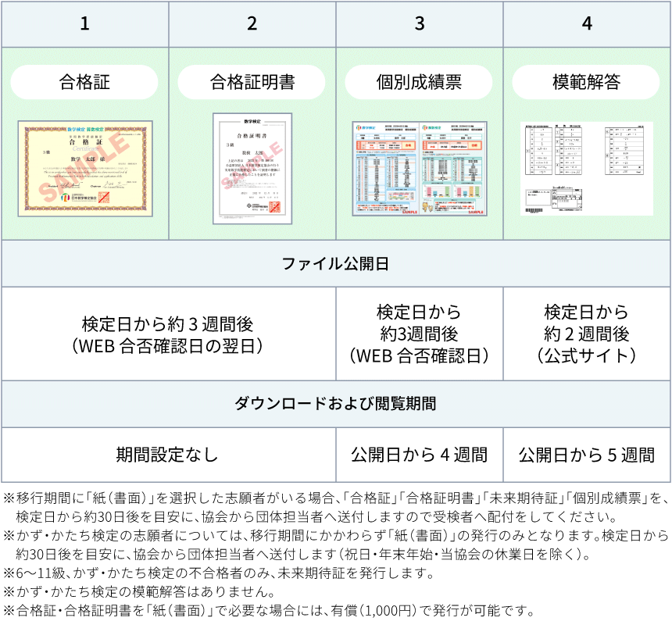The height and width of the screenshot is (639, 672).
Task: Select the 個別成績票 sample score report image
Action: (x=420, y=168)
